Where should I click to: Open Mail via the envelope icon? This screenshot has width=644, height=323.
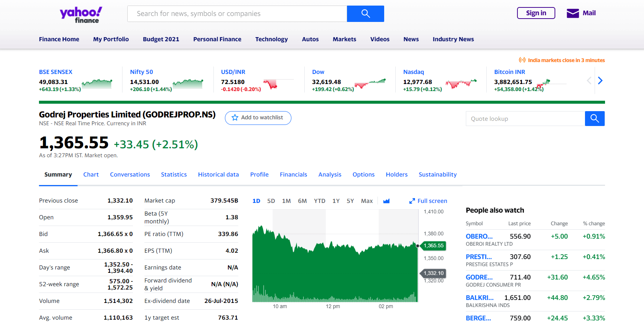tap(573, 13)
